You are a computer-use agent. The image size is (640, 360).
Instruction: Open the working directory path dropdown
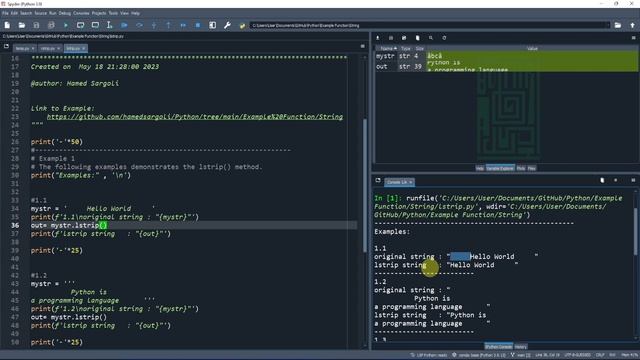click(607, 25)
